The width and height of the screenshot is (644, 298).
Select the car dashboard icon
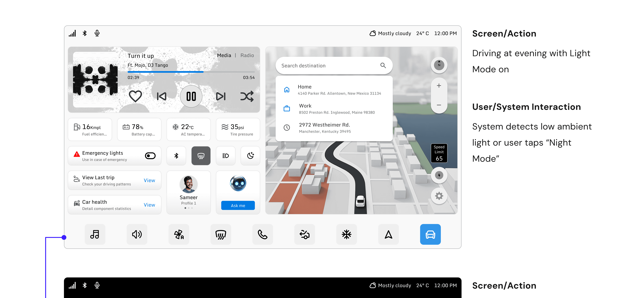430,234
